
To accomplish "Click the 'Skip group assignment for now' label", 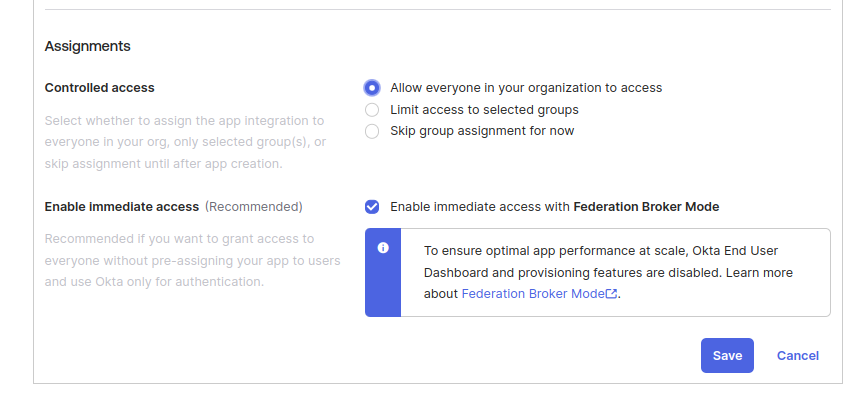I will point(482,131).
